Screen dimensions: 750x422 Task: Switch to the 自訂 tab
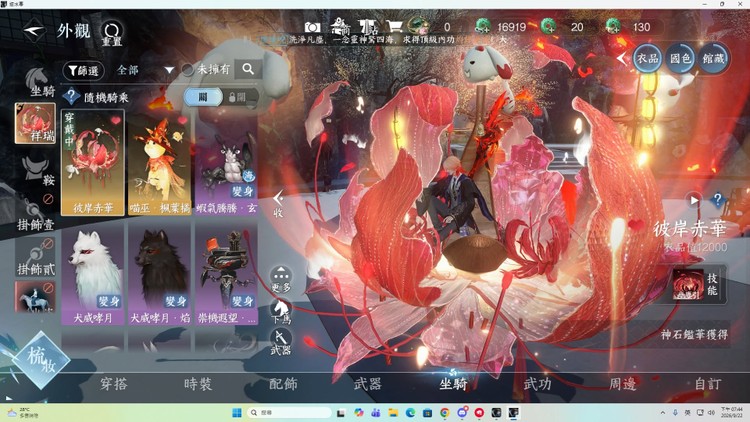point(707,384)
